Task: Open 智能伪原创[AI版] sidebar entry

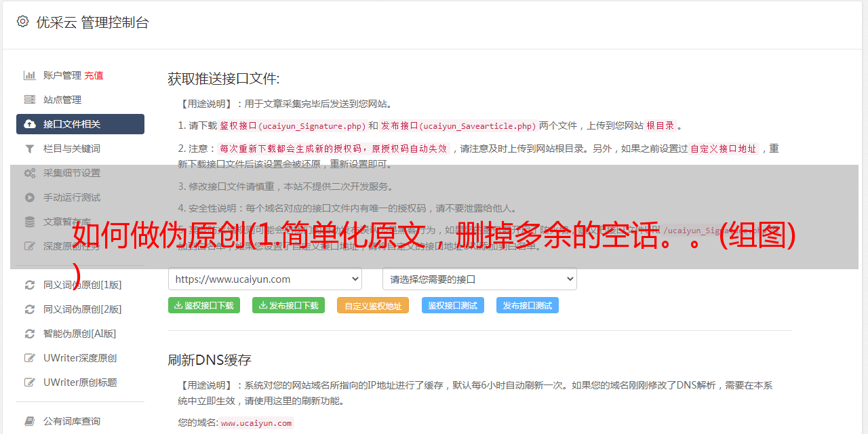Action: pos(80,334)
